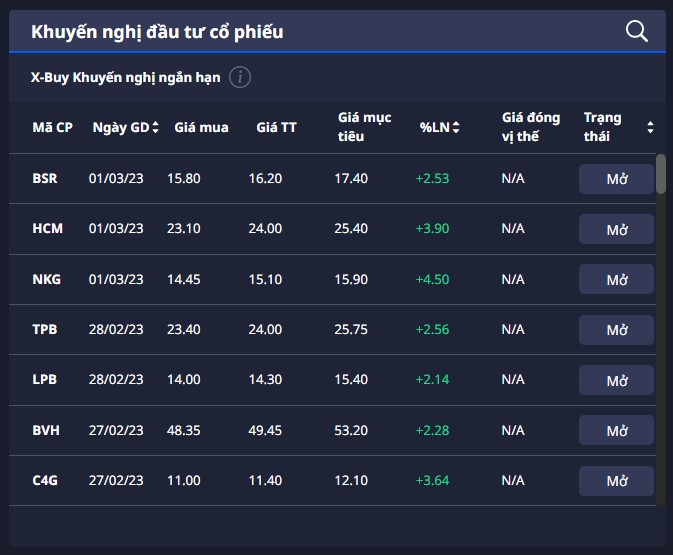This screenshot has width=673, height=555.
Task: Sort by Ngày GD column arrows
Action: tap(159, 127)
